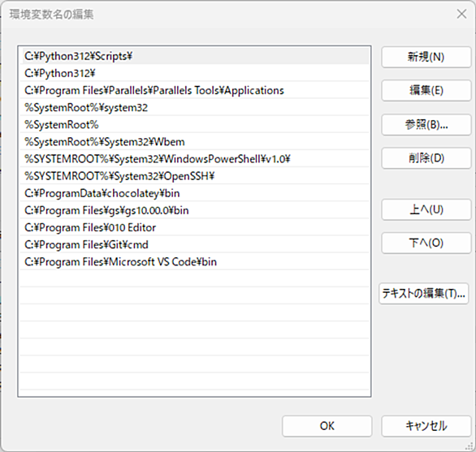Viewport: 476px width, 452px height.
Task: Open the 参照(B)... browse button
Action: point(426,124)
